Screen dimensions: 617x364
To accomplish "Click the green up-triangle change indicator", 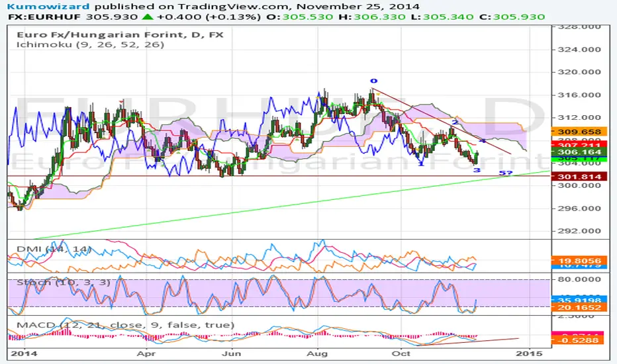I will point(148,17).
